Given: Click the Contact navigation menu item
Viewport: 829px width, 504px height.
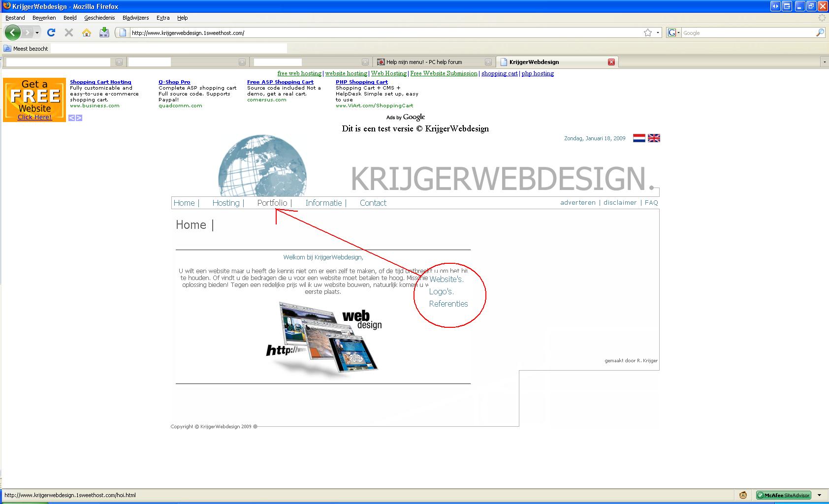Looking at the screenshot, I should 373,203.
